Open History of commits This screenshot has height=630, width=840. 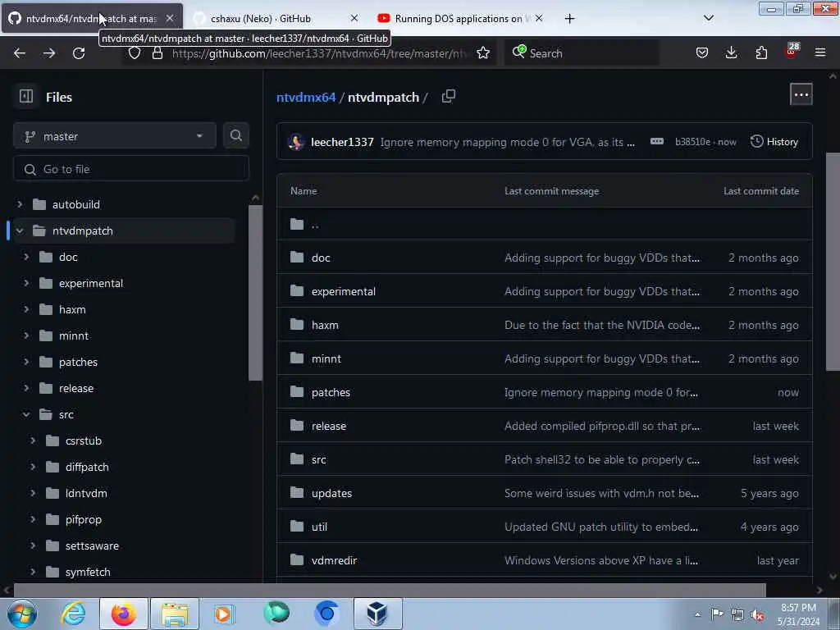774,141
